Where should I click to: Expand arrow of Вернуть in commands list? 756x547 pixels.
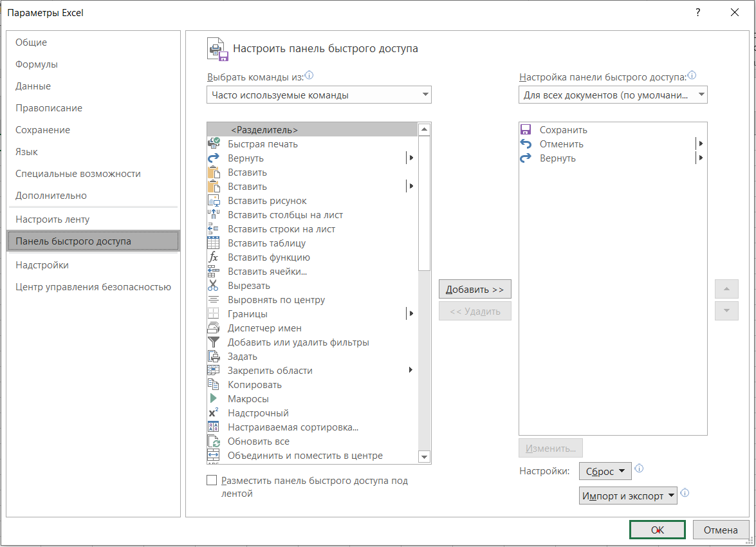tap(410, 158)
